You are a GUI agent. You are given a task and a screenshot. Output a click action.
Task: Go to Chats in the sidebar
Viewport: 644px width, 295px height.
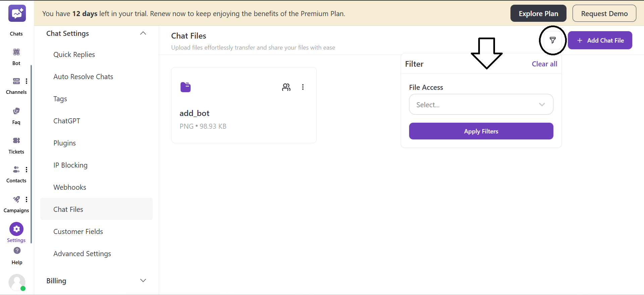[16, 34]
